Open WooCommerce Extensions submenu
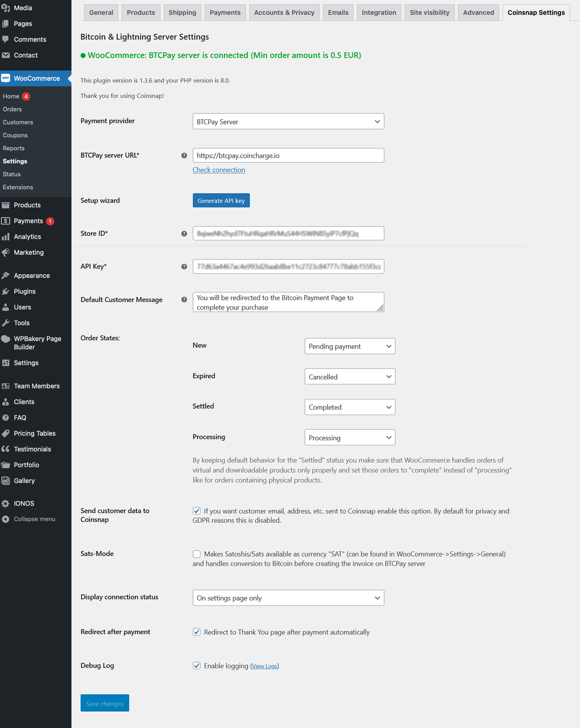Image resolution: width=580 pixels, height=728 pixels. coord(18,187)
